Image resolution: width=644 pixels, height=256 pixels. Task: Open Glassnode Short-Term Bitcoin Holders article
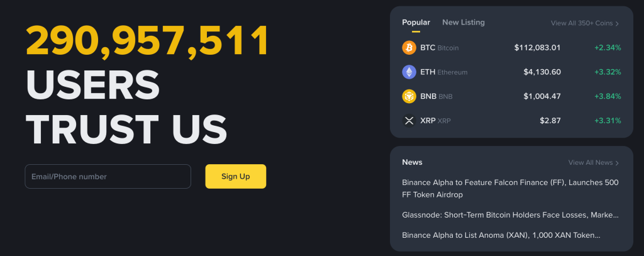(510, 215)
